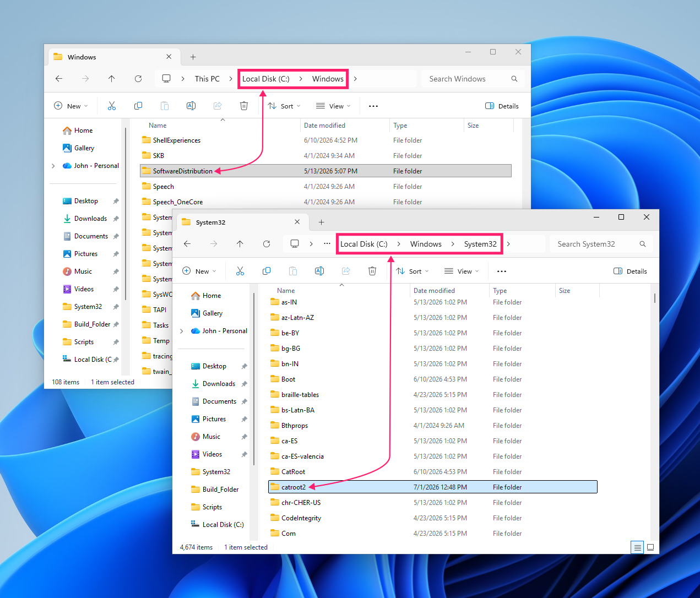This screenshot has height=598, width=700.
Task: Click Windows breadcrumb in System32 address bar
Action: pos(426,244)
